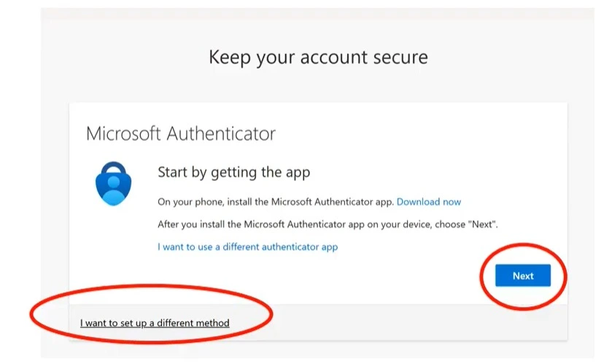Open the Download now link
The height and width of the screenshot is (364, 604).
(429, 202)
